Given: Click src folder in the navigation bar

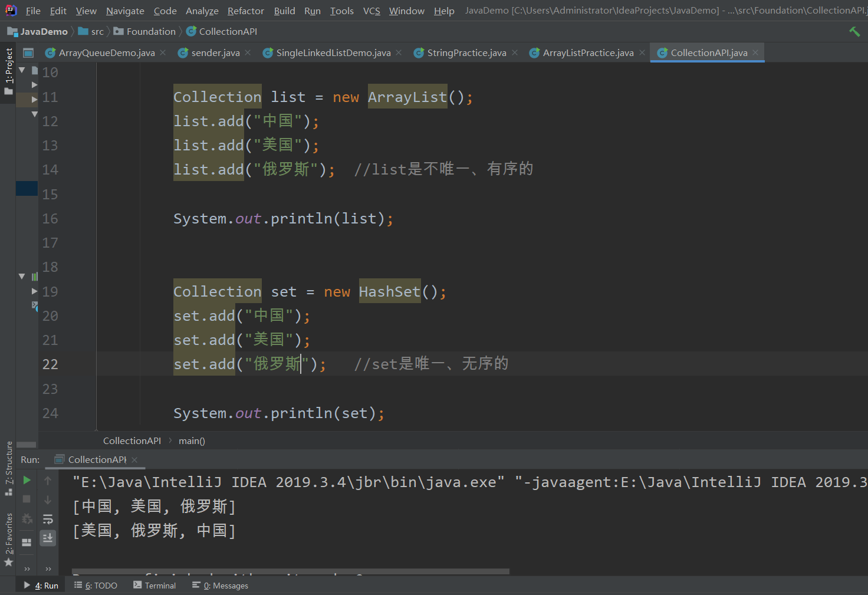Looking at the screenshot, I should coord(91,31).
